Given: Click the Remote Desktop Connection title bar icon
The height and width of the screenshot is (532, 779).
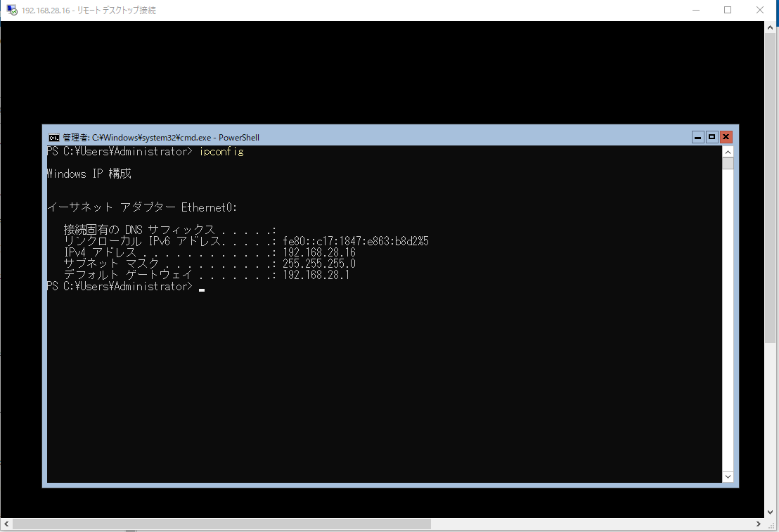Looking at the screenshot, I should point(12,10).
